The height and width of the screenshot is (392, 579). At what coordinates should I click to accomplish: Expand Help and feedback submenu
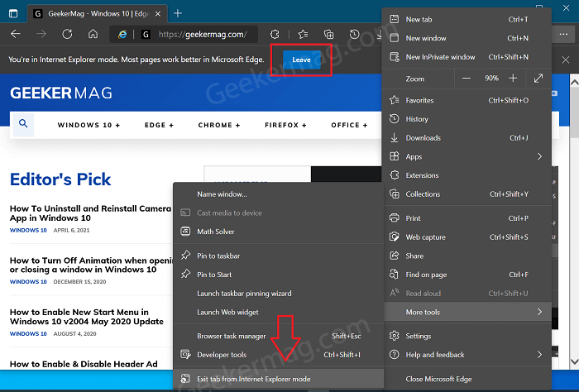467,355
